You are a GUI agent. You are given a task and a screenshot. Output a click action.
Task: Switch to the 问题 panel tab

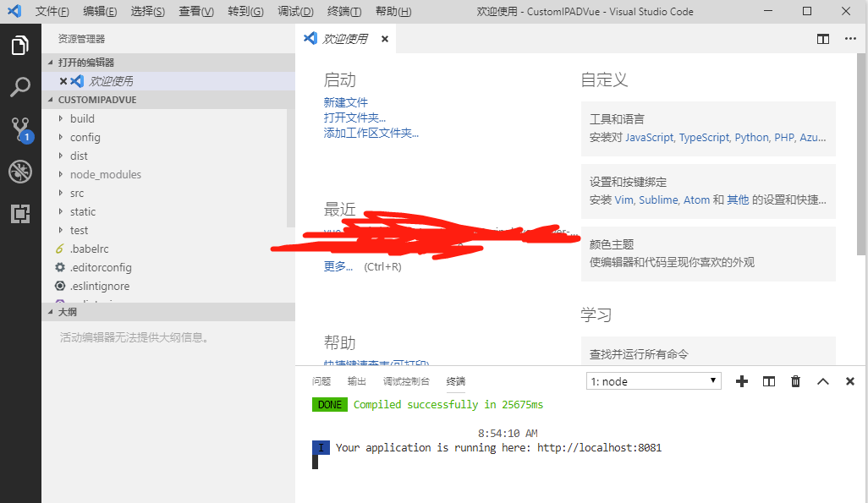(321, 381)
